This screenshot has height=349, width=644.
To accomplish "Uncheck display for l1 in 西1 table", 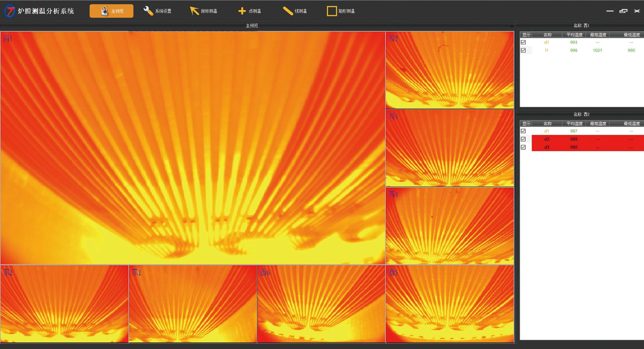I will point(523,50).
